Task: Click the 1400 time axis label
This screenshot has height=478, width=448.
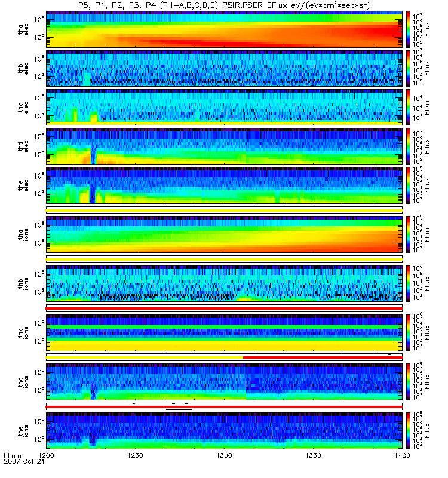Action: 402,455
